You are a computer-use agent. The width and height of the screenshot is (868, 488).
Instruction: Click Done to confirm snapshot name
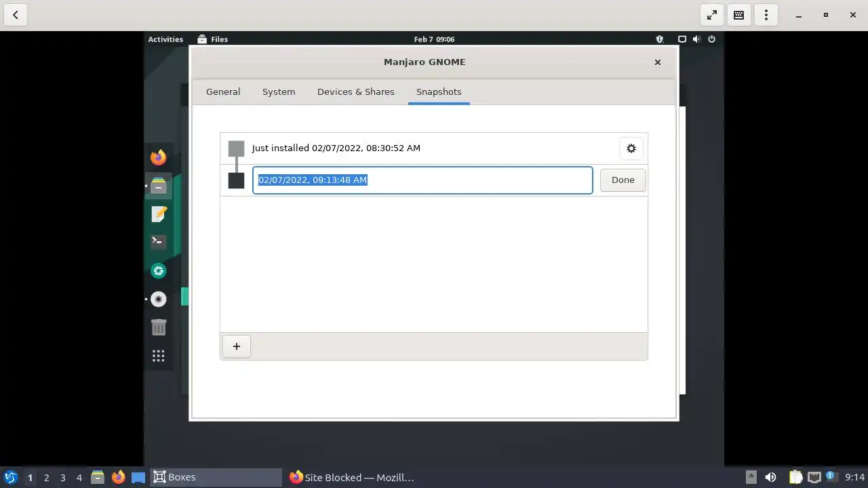(x=623, y=180)
